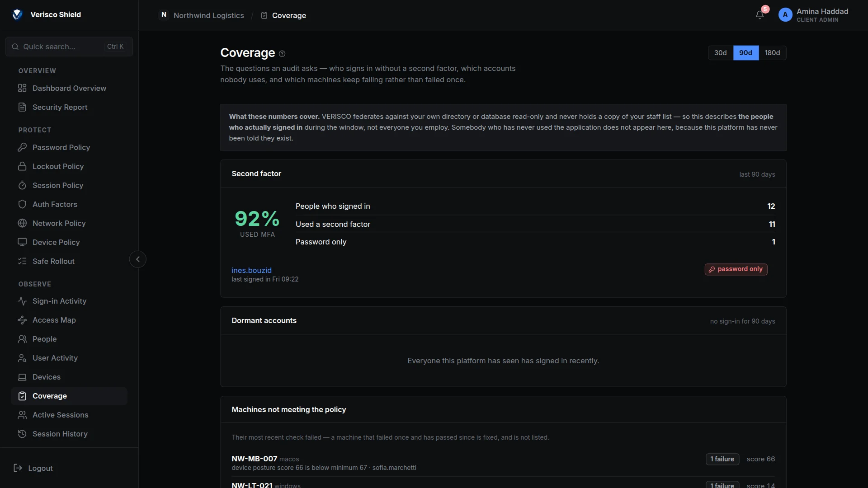
Task: Open Access Map route icon
Action: [22, 320]
